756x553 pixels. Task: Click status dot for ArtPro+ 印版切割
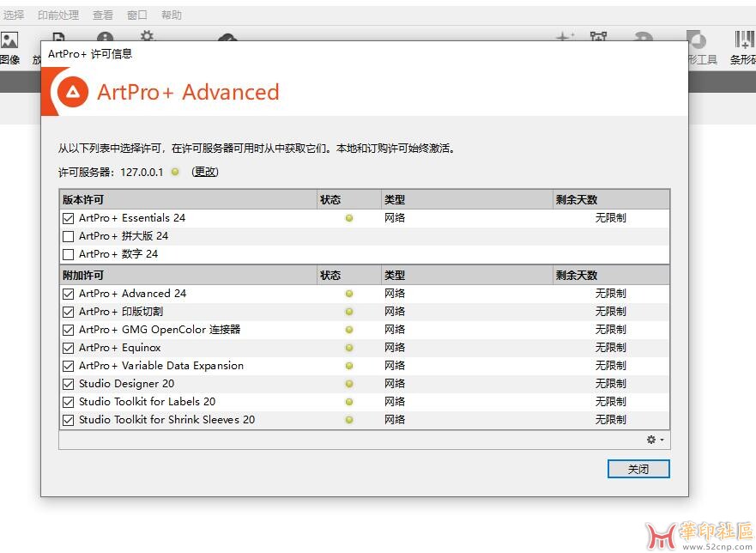349,312
